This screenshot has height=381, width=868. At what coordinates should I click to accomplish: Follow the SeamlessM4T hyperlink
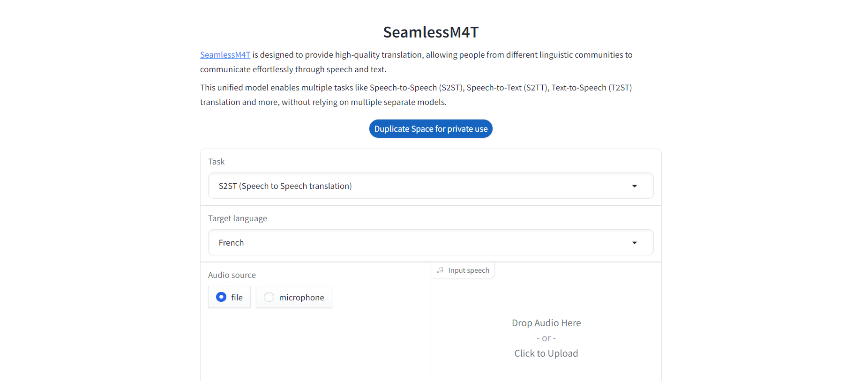pyautogui.click(x=225, y=54)
